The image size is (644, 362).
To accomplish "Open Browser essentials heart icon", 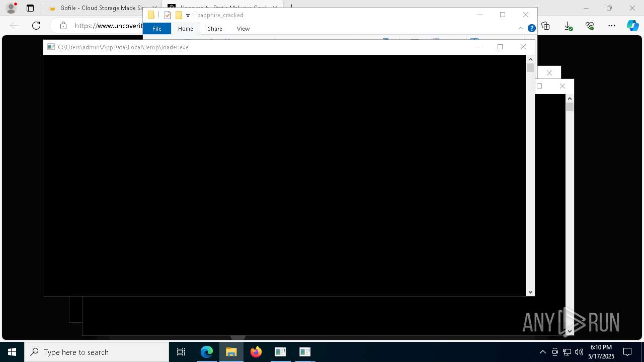I will coord(590,26).
